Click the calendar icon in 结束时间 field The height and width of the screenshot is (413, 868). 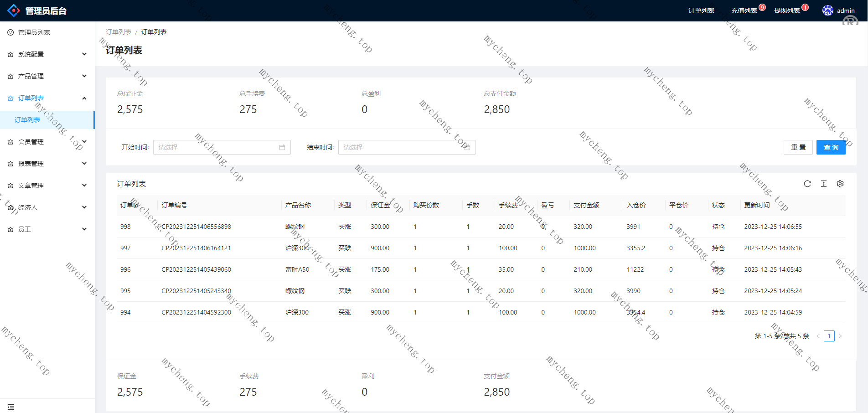pyautogui.click(x=467, y=147)
